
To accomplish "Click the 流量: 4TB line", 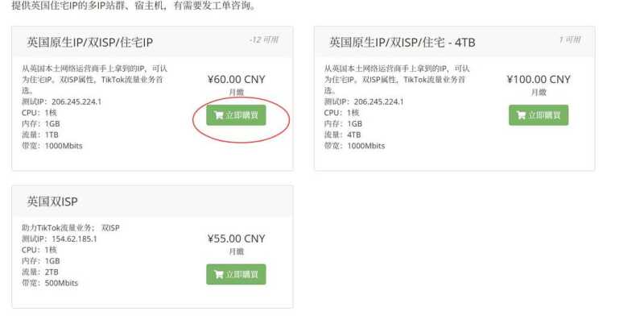I will [x=343, y=135].
